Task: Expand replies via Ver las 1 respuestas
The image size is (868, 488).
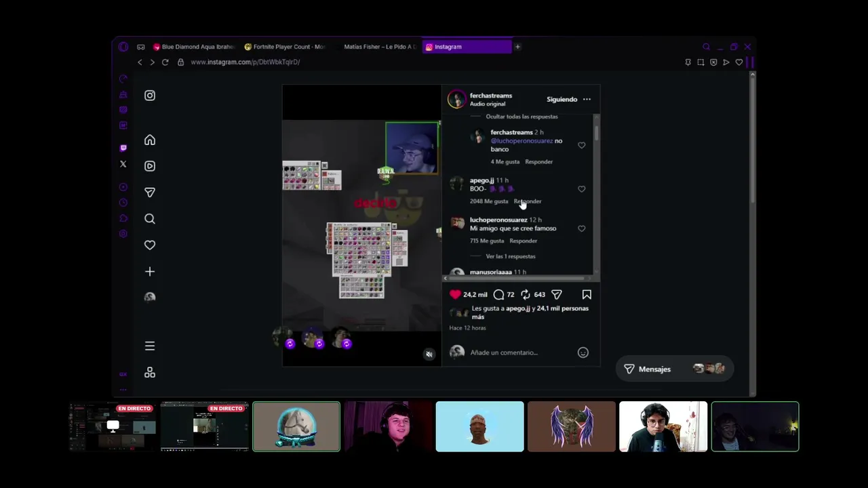Action: click(511, 256)
